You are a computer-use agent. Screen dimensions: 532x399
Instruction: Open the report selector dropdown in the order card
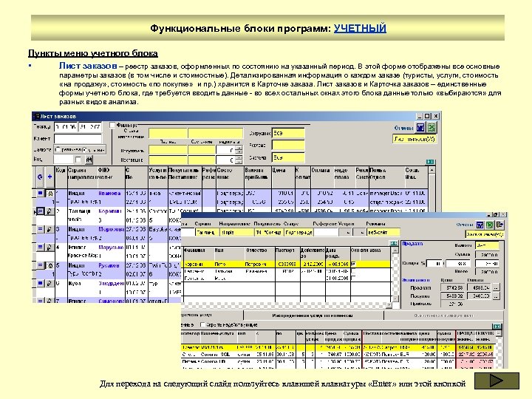pos(485,234)
